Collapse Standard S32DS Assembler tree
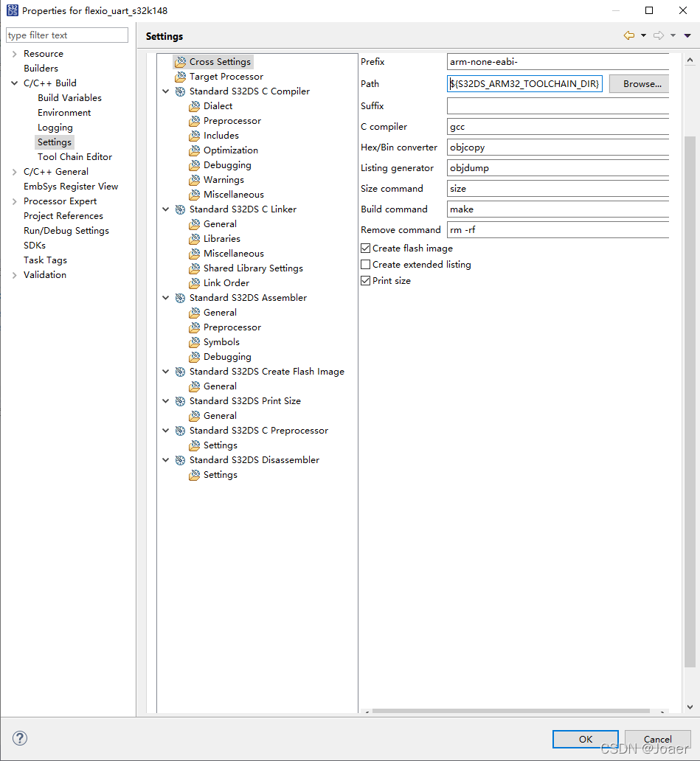Screen dimensions: 700x761 tap(165, 298)
